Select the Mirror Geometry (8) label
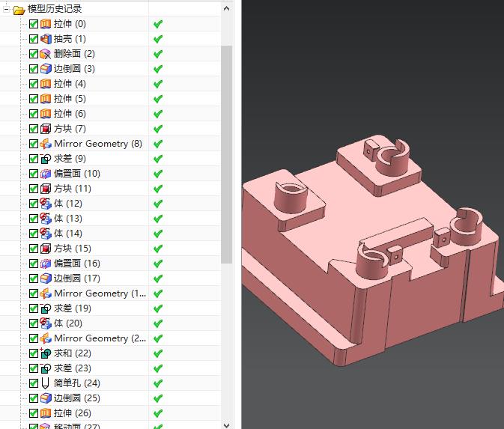The height and width of the screenshot is (429, 504). 98,144
